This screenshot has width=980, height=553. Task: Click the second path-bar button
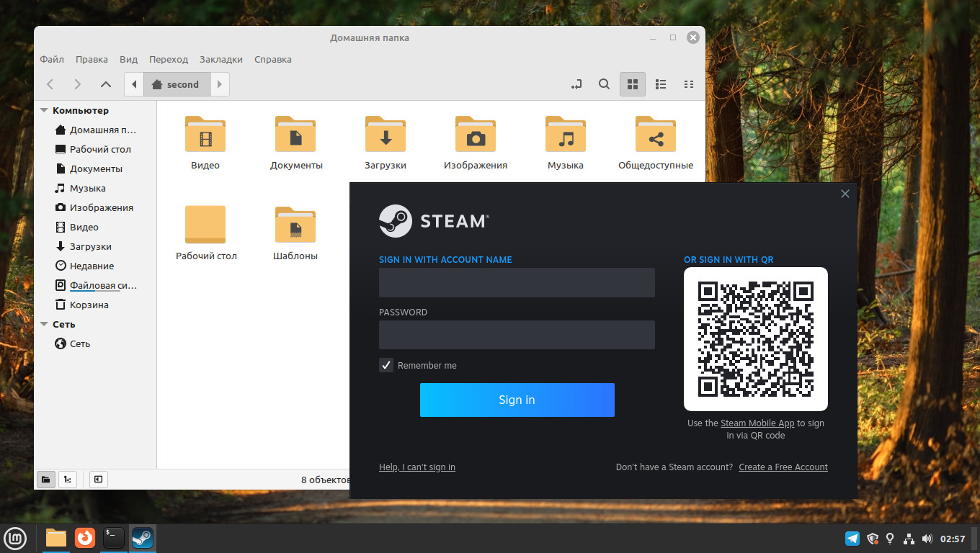177,84
